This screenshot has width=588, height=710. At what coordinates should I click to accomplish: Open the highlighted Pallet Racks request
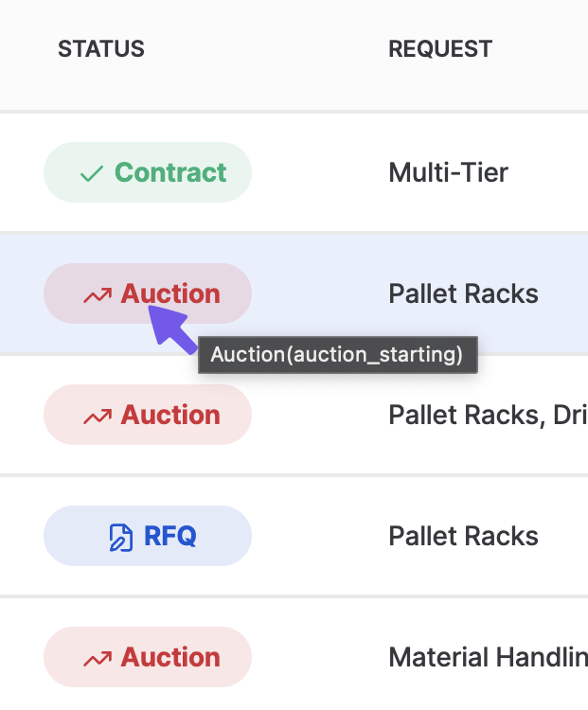463,293
